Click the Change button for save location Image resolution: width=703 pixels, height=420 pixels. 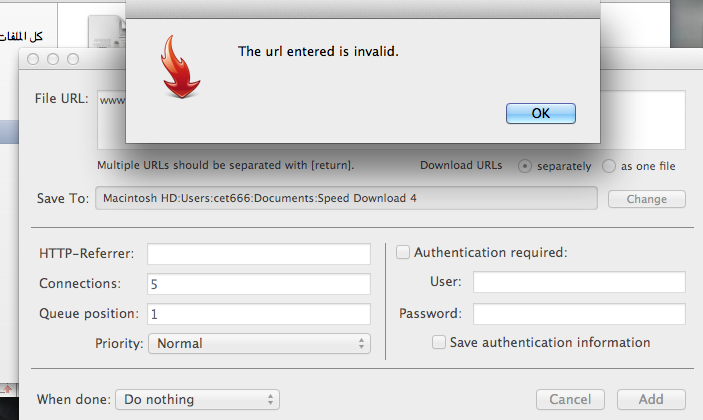(647, 199)
